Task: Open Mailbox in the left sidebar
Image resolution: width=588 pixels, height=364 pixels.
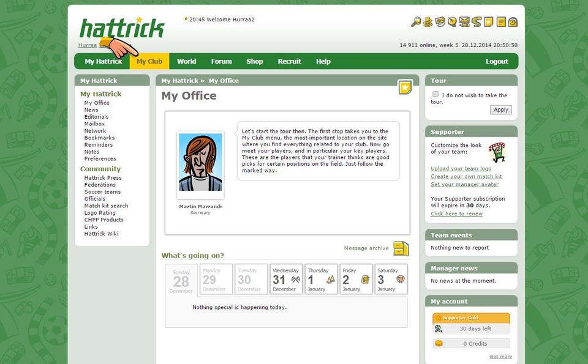Action: click(94, 124)
